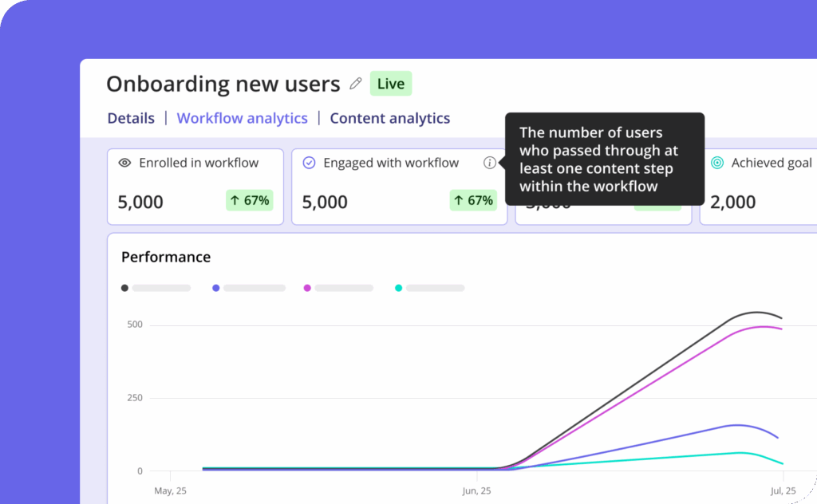Toggle the black legend series dot
817x504 pixels.
click(x=124, y=288)
